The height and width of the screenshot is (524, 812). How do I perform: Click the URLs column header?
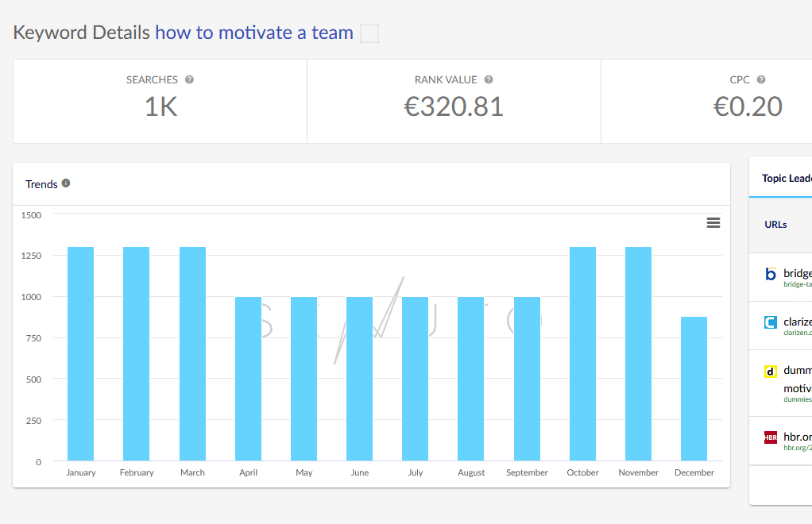pos(775,225)
